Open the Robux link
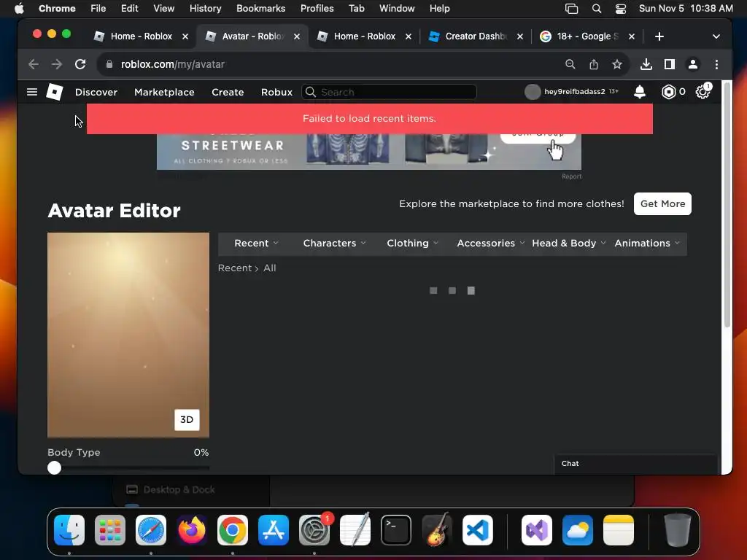747x560 pixels. [276, 92]
